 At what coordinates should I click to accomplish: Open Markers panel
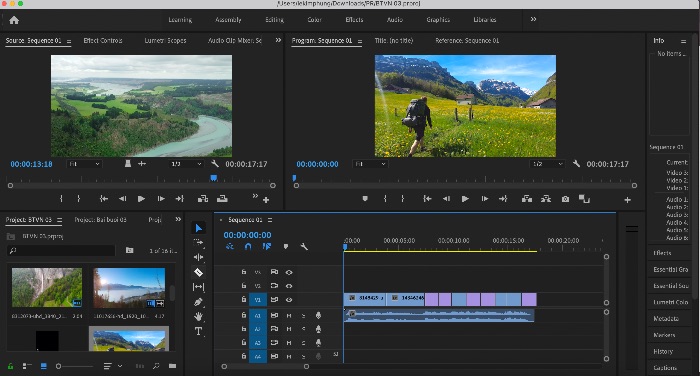[664, 335]
